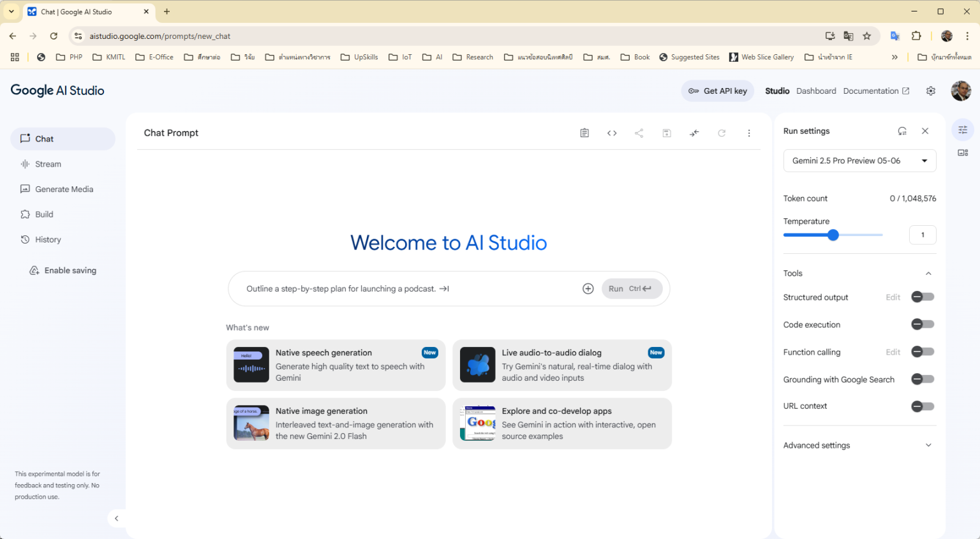Viewport: 980px width, 539px height.
Task: Open the Gemini 2.5 Pro model dropdown
Action: tap(859, 160)
